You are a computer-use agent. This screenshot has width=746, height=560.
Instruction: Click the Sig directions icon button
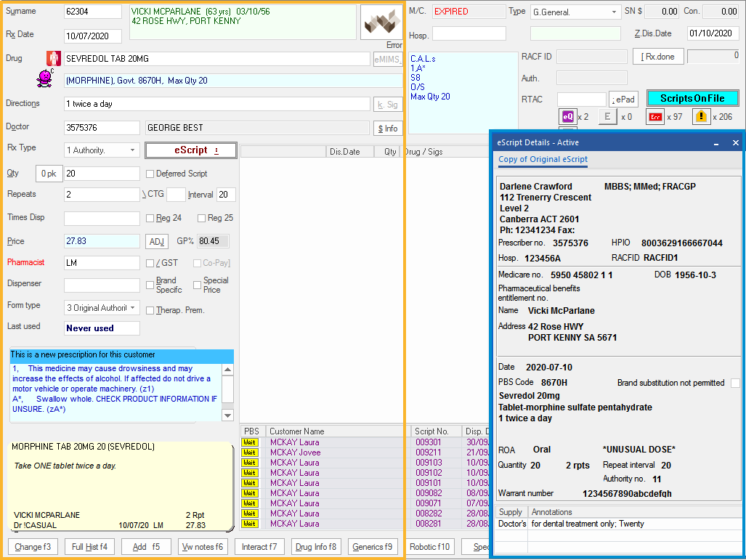click(x=387, y=104)
